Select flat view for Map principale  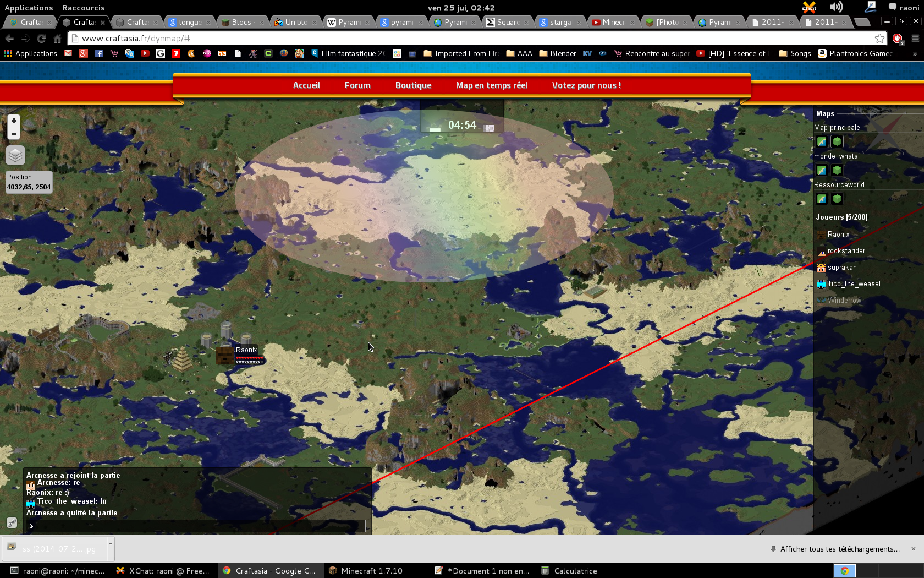822,141
